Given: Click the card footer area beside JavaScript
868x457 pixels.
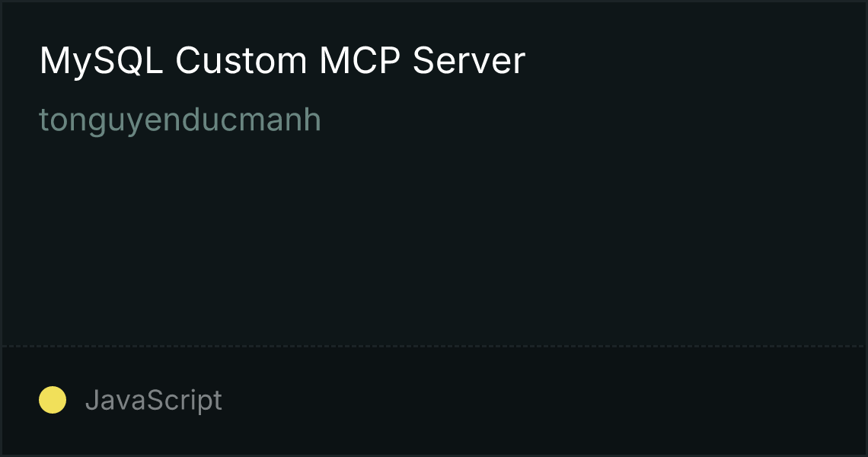Looking at the screenshot, I should [542, 401].
